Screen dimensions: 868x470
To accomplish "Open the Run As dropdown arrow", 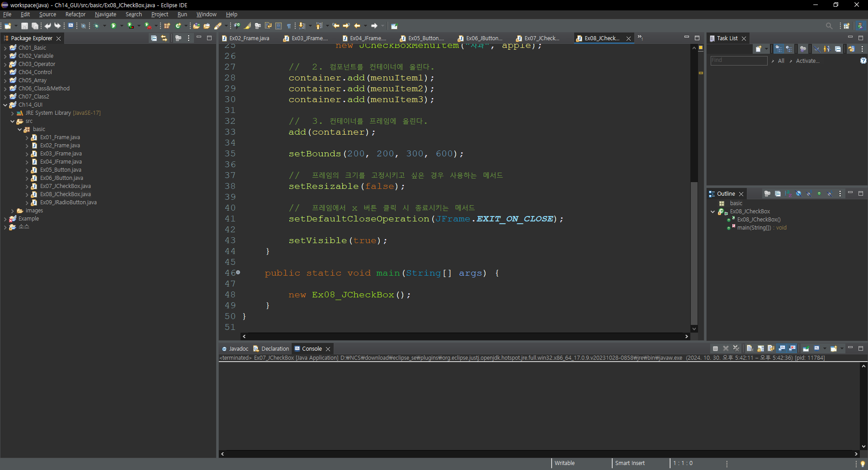I will (122, 26).
